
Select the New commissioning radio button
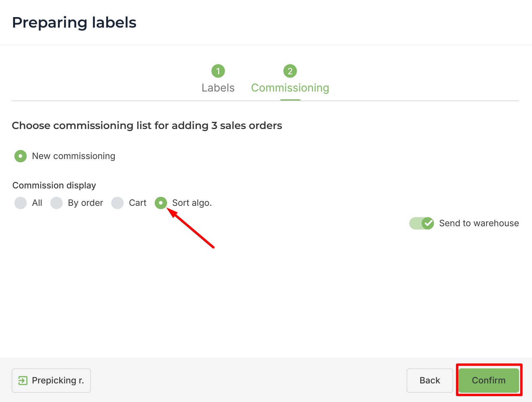[x=20, y=156]
